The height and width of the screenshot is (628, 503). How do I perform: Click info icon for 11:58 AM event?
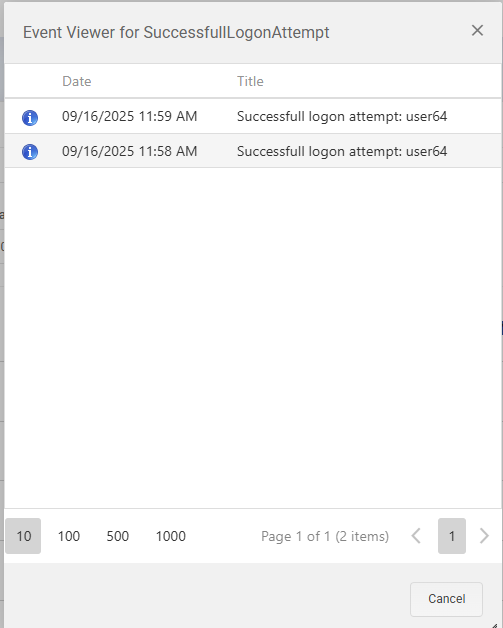[30, 152]
